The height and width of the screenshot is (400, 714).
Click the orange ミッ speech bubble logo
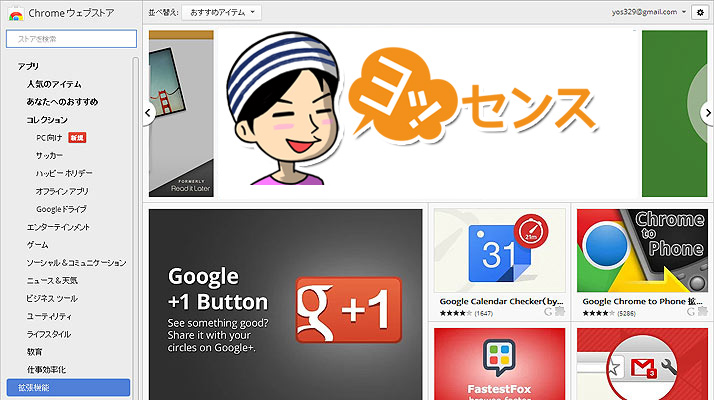coord(402,95)
